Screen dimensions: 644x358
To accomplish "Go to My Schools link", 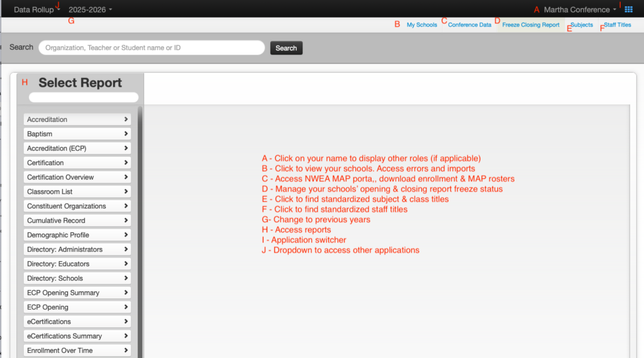I will 421,25.
